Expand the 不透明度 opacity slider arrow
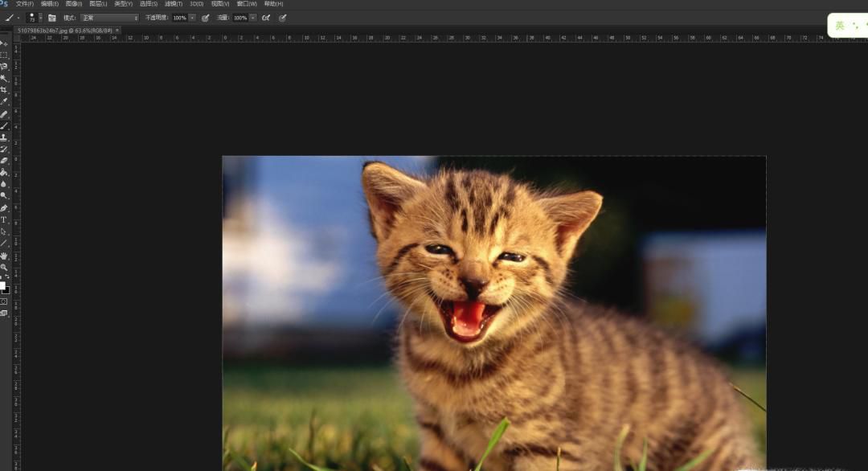Viewport: 868px width, 471px height. (192, 18)
